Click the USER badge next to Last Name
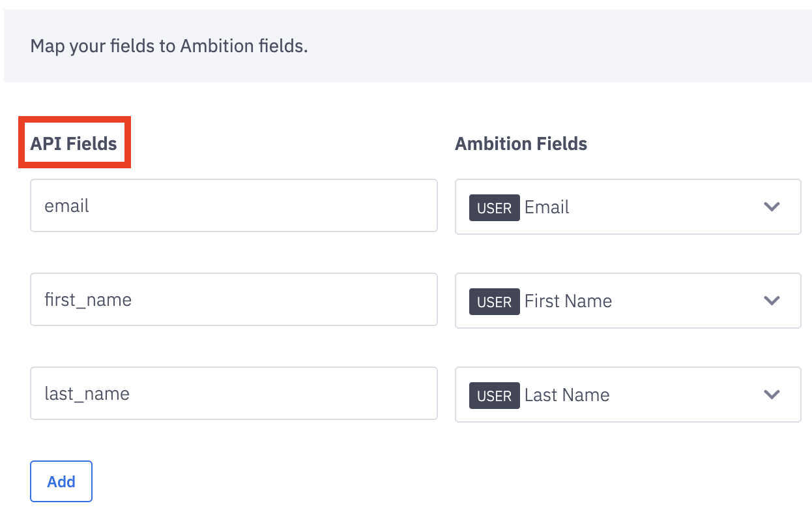The height and width of the screenshot is (527, 812). (494, 396)
